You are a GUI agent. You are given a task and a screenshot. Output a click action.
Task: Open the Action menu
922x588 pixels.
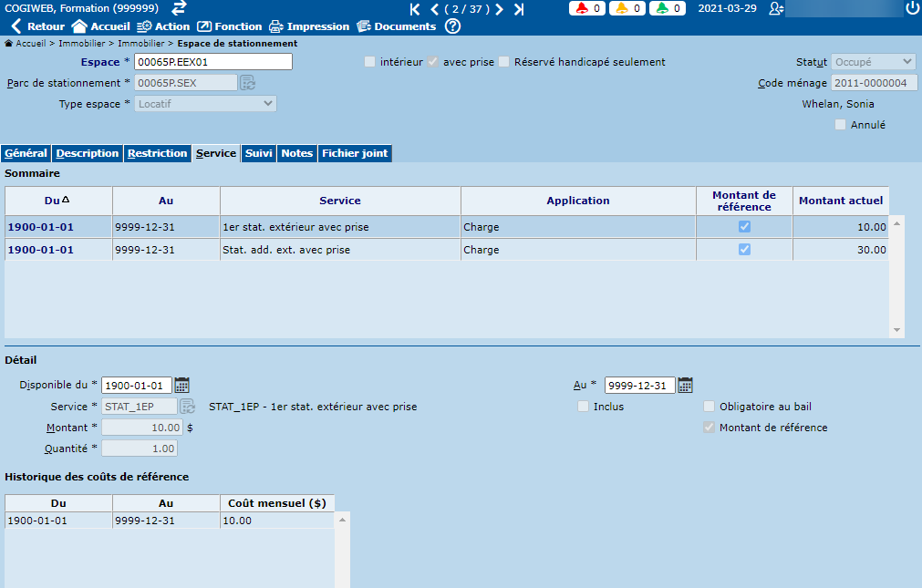coord(163,26)
